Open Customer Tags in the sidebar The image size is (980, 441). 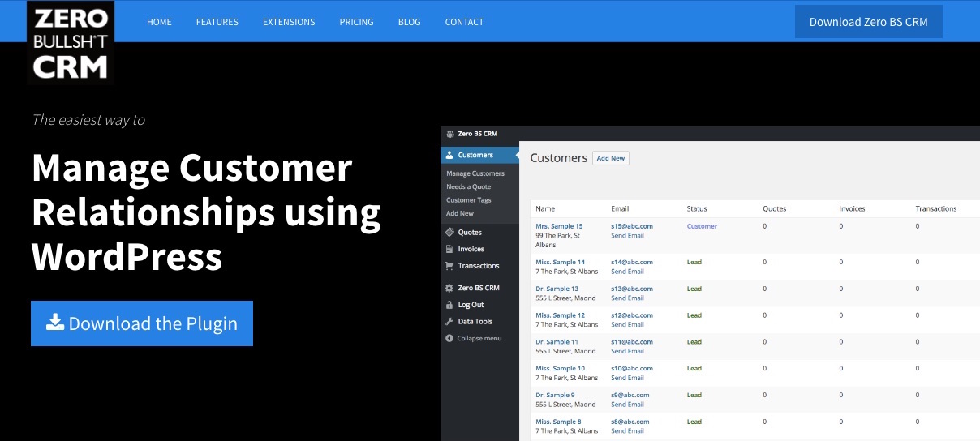[x=469, y=199]
